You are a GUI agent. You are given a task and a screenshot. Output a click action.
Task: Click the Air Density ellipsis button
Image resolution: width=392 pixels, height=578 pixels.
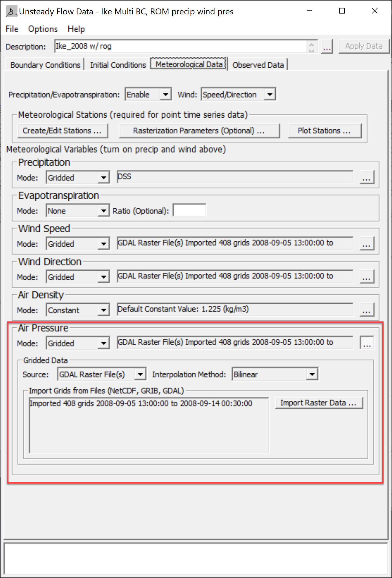coord(367,310)
